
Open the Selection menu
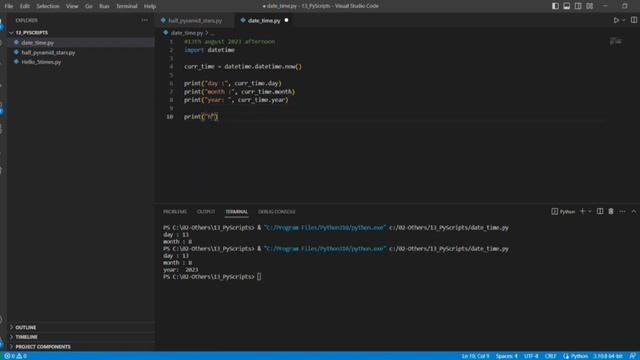click(x=48, y=6)
